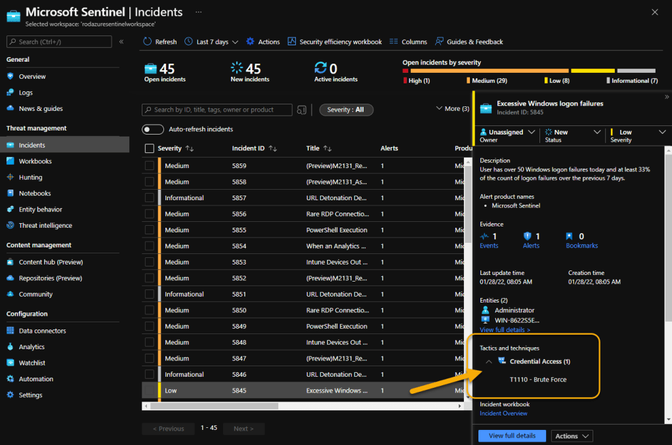Open Incidents in the sidebar

(65, 145)
